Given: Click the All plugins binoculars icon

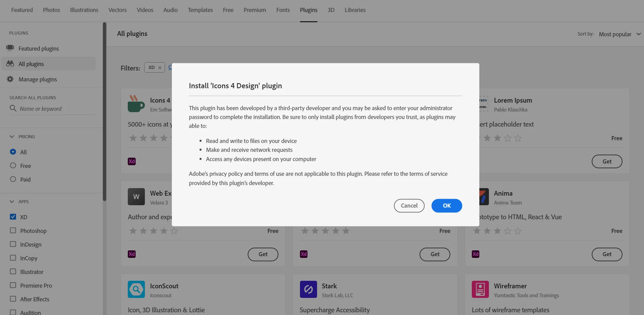Looking at the screenshot, I should coord(10,64).
